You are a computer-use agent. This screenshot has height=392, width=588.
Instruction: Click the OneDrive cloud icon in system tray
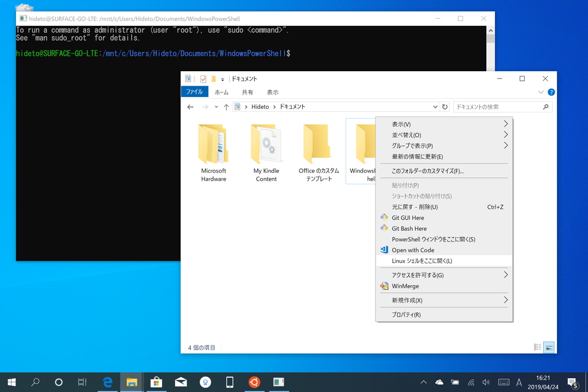(439, 382)
